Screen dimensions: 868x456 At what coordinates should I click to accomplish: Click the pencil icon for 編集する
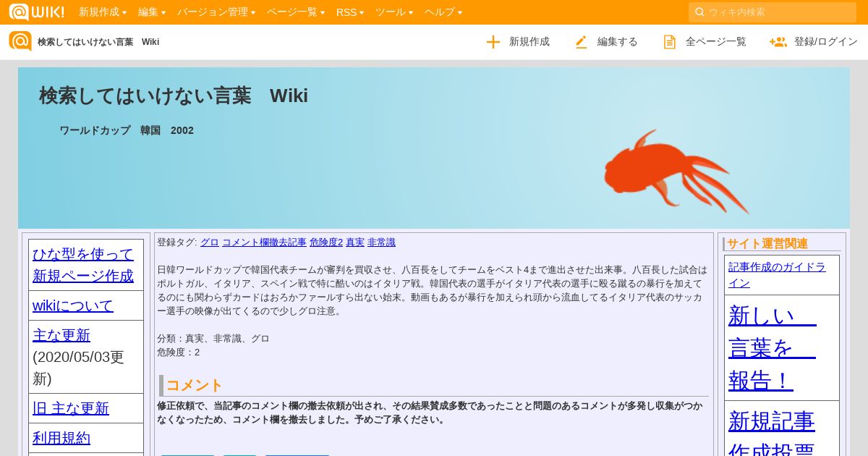point(582,42)
